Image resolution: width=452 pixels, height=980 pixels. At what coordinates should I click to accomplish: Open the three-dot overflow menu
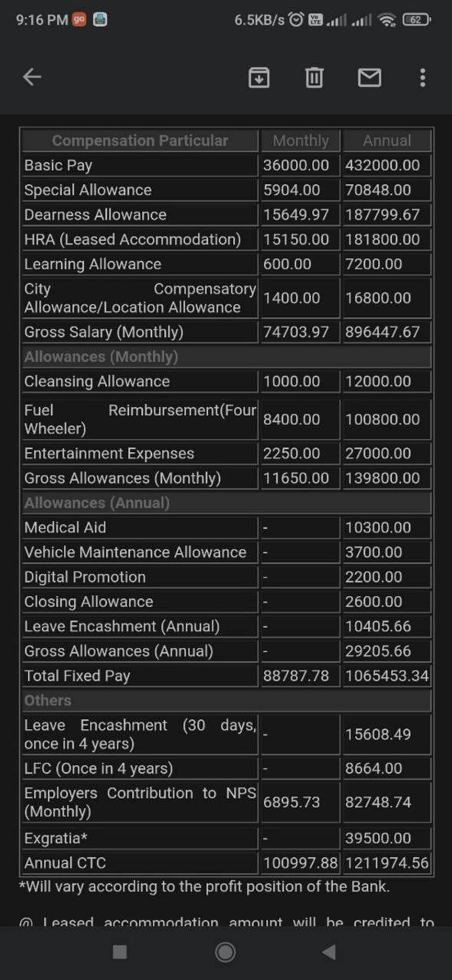[x=422, y=77]
